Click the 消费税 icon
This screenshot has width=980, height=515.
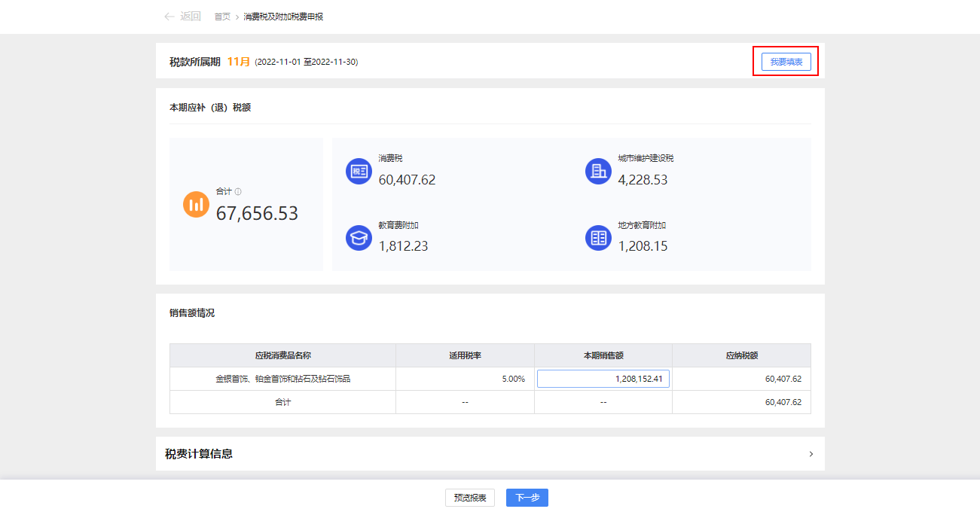tap(359, 171)
